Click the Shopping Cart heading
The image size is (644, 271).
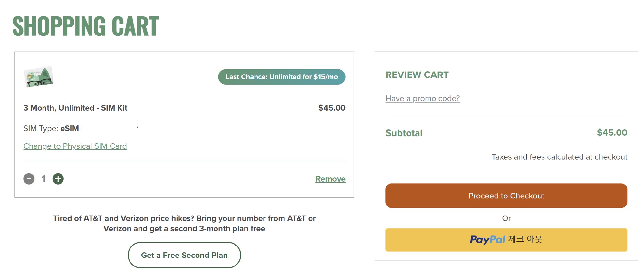click(x=86, y=26)
